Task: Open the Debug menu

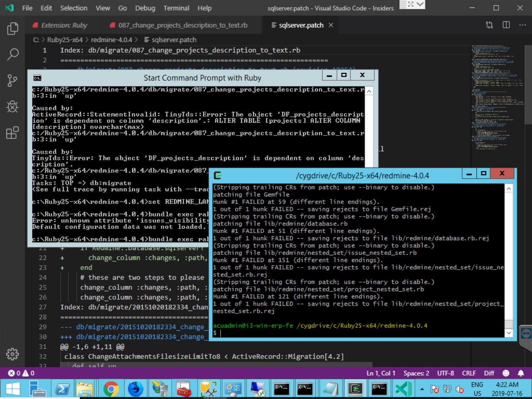Action: (x=145, y=8)
